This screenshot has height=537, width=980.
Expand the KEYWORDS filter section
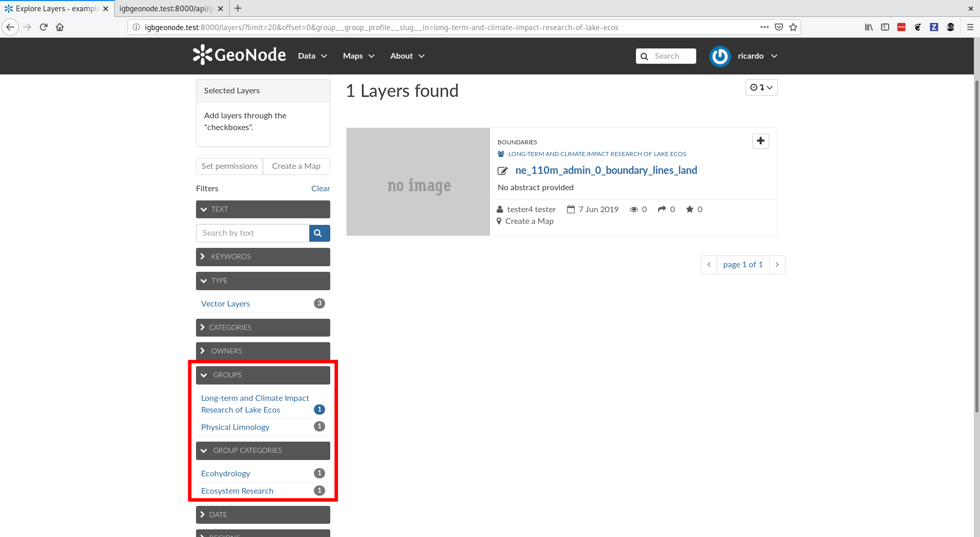point(263,257)
